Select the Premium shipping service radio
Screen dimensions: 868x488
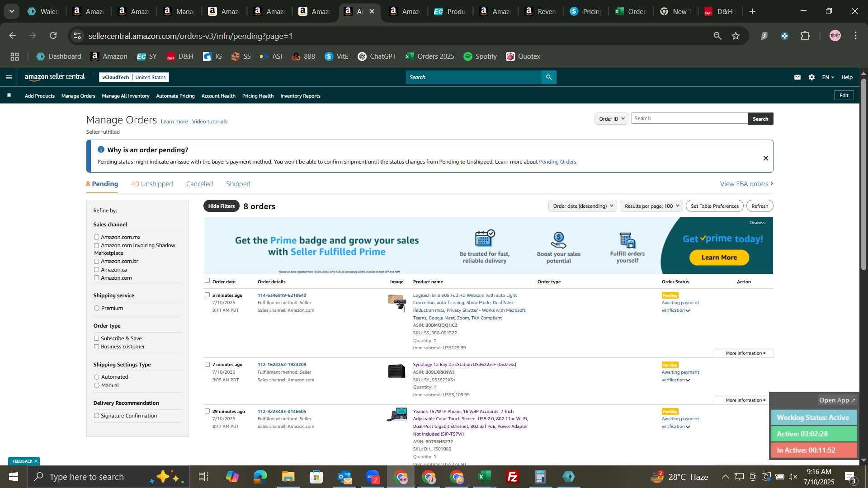pyautogui.click(x=96, y=308)
